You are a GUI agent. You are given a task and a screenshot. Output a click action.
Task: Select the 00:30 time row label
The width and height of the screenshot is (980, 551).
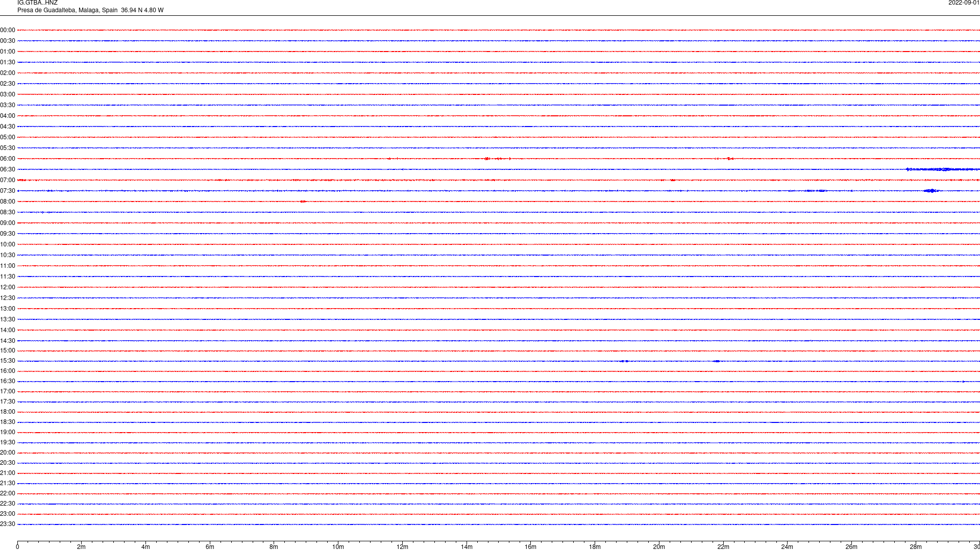pyautogui.click(x=8, y=41)
